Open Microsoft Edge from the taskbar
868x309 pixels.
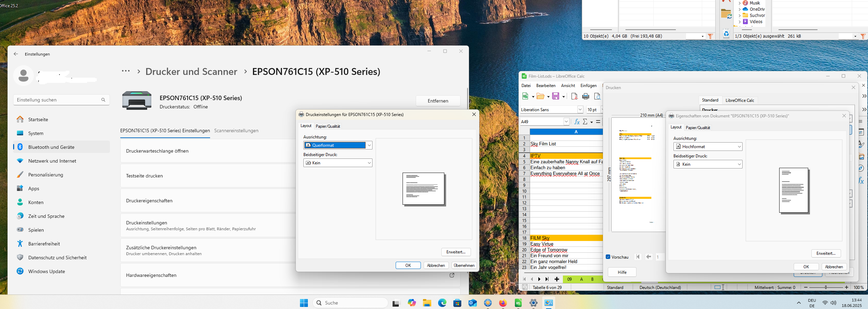(x=442, y=303)
